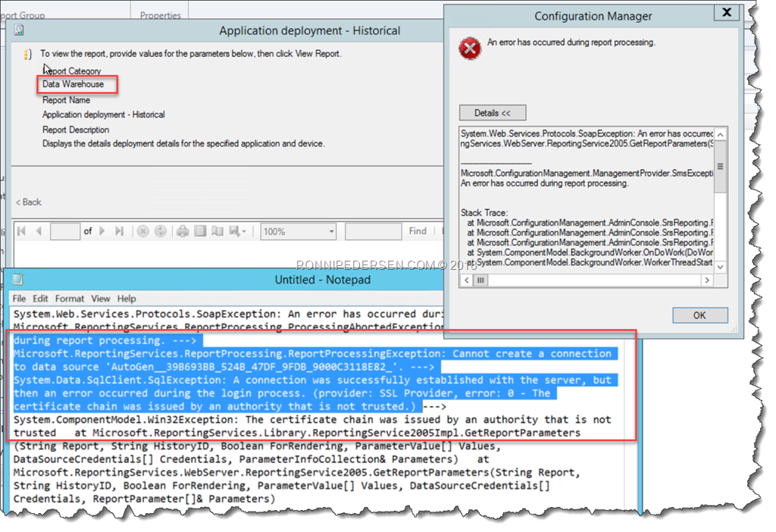Open export dropdown icon in report toolbar
Screen dimensions: 776x532
(x=237, y=231)
